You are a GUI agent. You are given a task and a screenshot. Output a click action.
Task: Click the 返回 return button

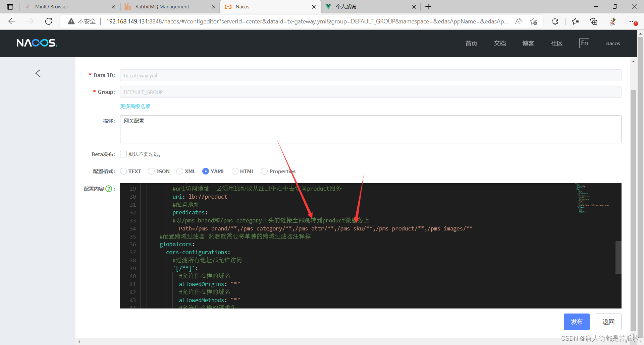click(x=608, y=322)
